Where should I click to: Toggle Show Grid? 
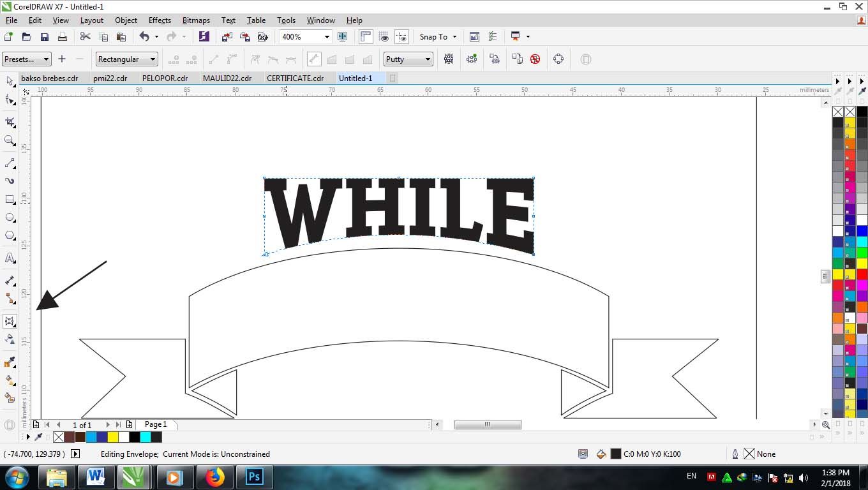[384, 36]
